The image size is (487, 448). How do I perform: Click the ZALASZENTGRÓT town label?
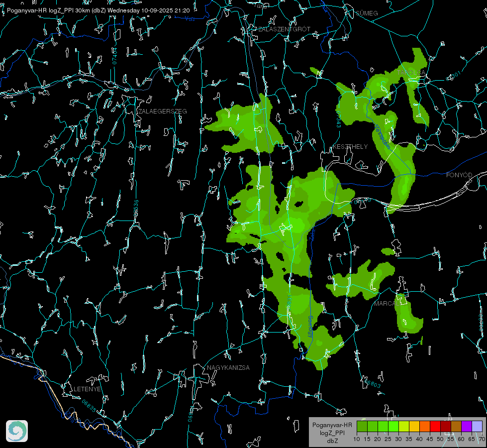point(285,29)
